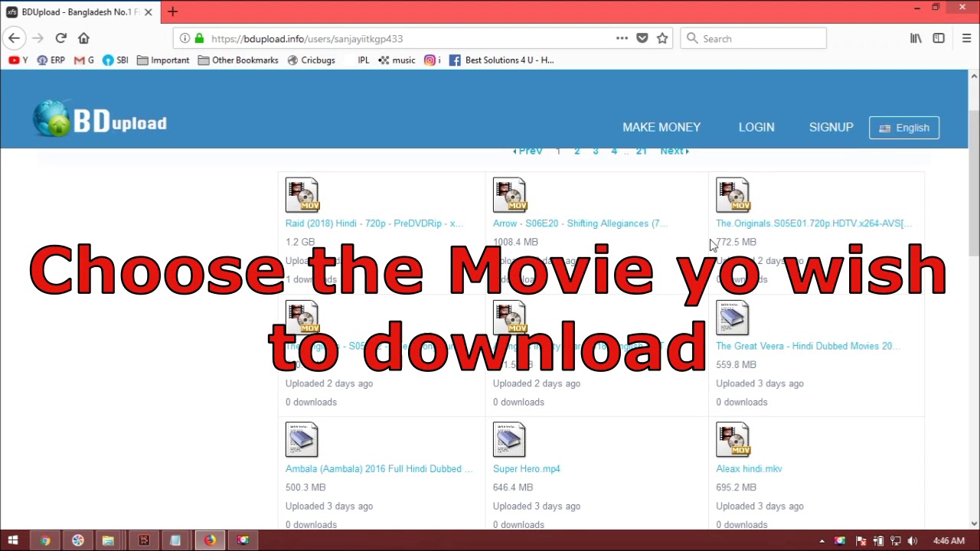Click MOV icon above The.Originals.S05E01
Viewport: 980px width, 551px height.
tap(733, 195)
